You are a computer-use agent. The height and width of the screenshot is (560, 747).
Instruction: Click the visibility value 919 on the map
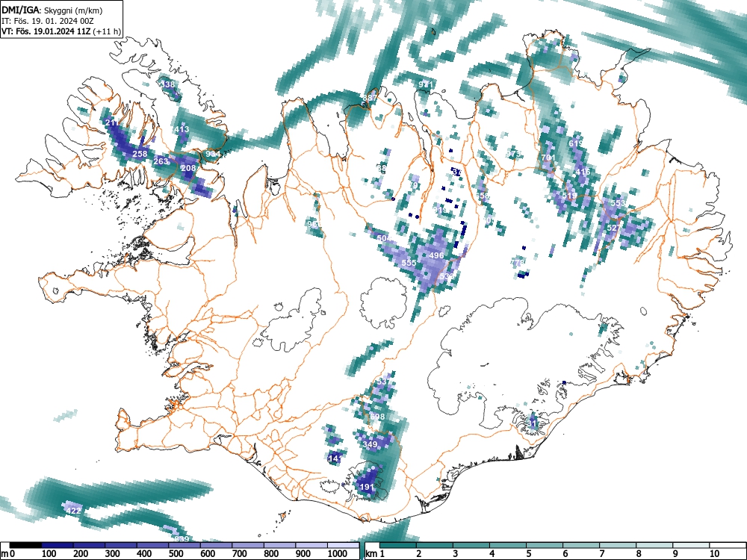point(440,210)
